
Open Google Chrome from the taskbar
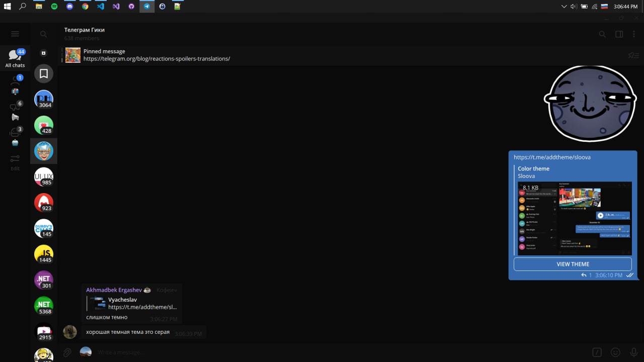(85, 7)
